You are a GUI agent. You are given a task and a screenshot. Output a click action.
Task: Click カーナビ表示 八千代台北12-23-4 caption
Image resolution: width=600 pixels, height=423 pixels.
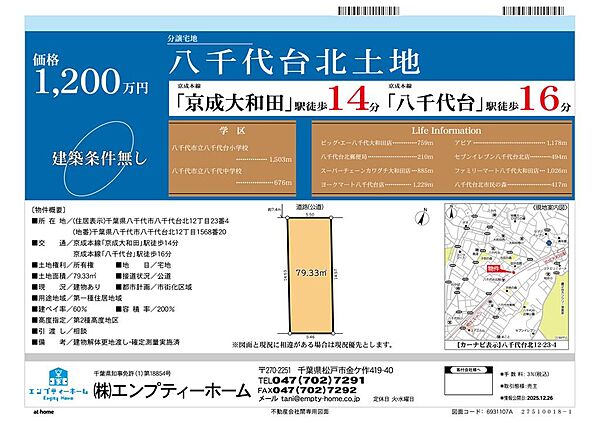(507, 345)
